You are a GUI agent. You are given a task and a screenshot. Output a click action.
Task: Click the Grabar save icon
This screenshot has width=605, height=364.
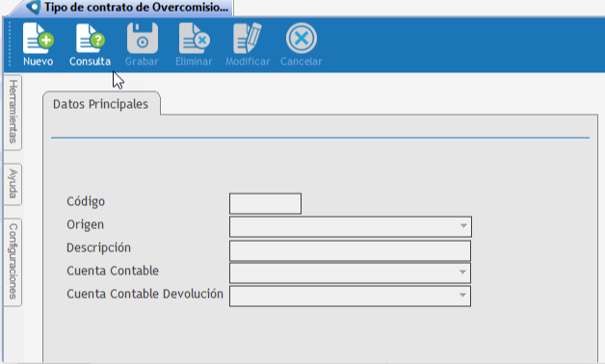143,39
